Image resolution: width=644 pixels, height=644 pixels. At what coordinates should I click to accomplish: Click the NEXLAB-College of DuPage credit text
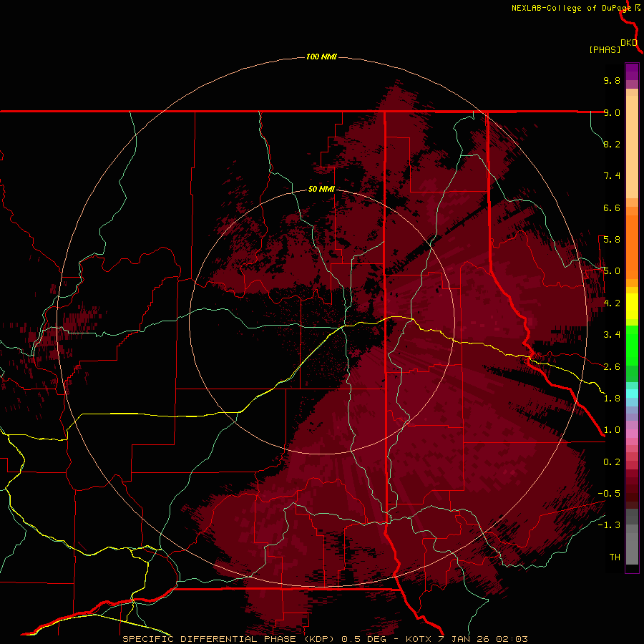point(572,8)
